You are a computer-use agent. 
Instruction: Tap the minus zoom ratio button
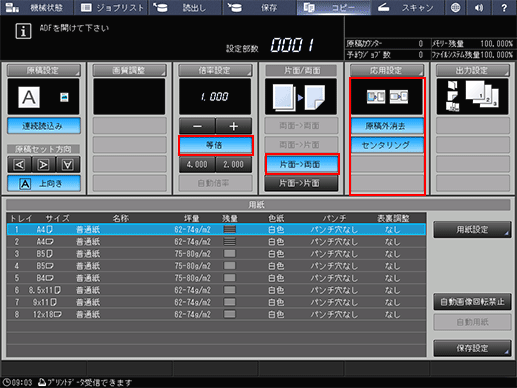(x=197, y=126)
